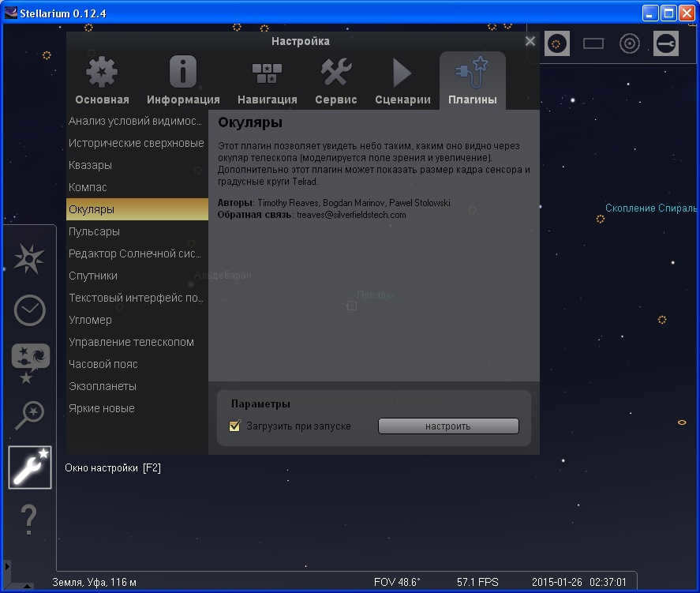Select the Пульсары plugin
Image resolution: width=700 pixels, height=593 pixels.
tap(137, 232)
